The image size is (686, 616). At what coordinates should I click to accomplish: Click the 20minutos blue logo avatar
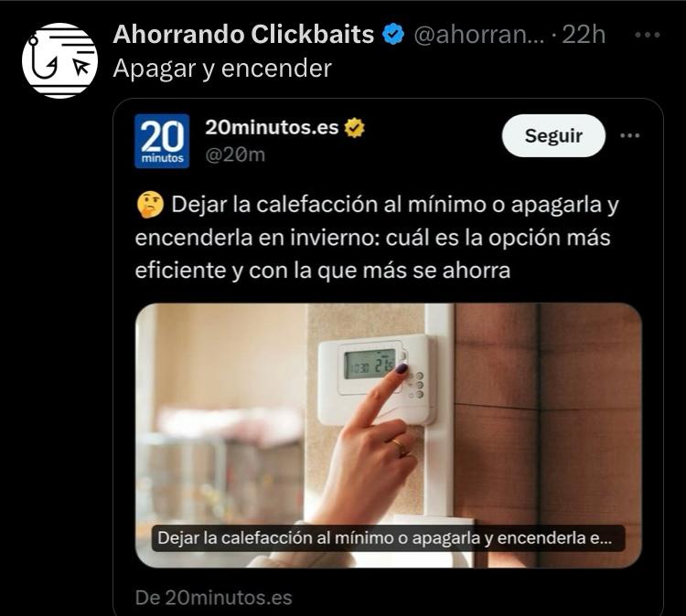[x=162, y=141]
